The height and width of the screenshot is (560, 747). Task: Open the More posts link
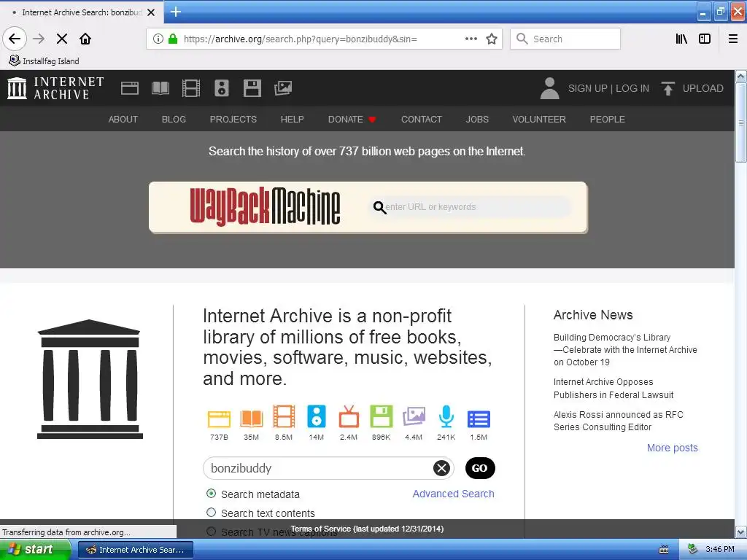pos(672,448)
